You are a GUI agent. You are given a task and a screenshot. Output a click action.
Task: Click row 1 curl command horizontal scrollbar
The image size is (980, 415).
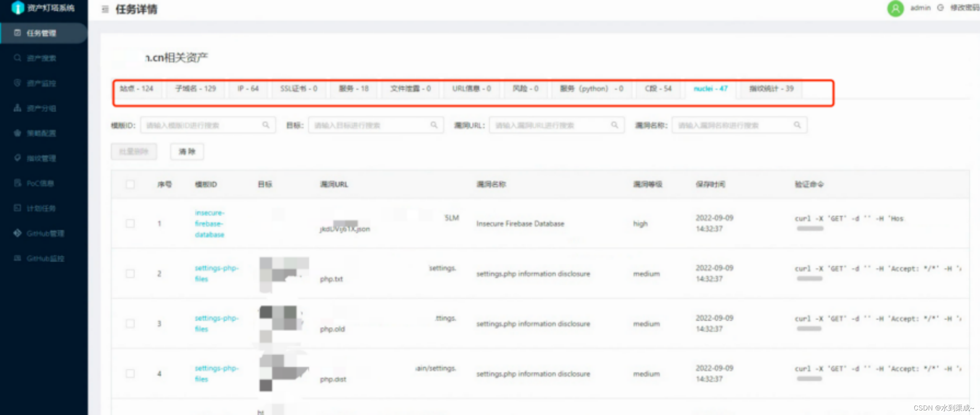[810, 228]
